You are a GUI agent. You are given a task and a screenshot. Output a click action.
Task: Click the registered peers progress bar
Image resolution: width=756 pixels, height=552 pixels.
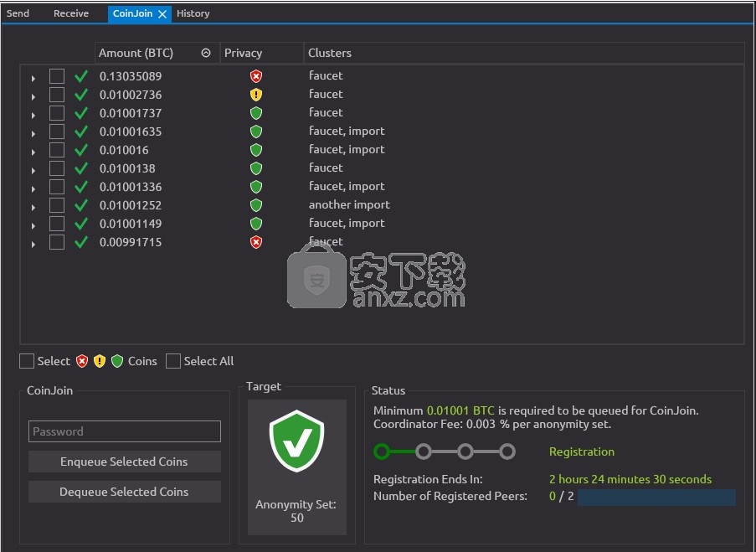pyautogui.click(x=656, y=497)
